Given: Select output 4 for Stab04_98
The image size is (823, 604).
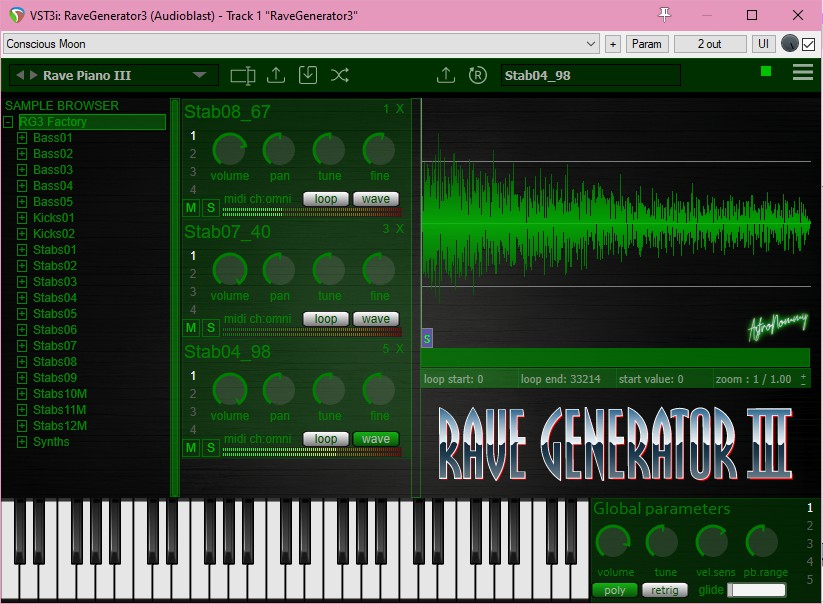Looking at the screenshot, I should click(193, 429).
